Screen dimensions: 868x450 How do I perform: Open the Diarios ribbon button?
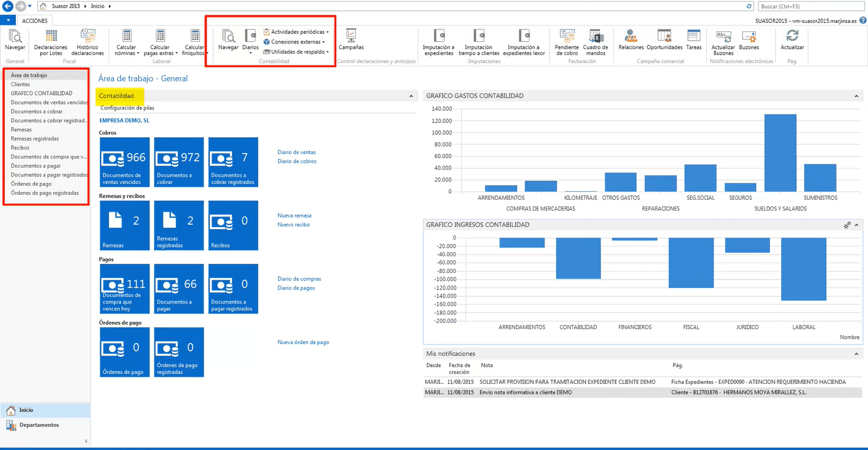pyautogui.click(x=250, y=41)
